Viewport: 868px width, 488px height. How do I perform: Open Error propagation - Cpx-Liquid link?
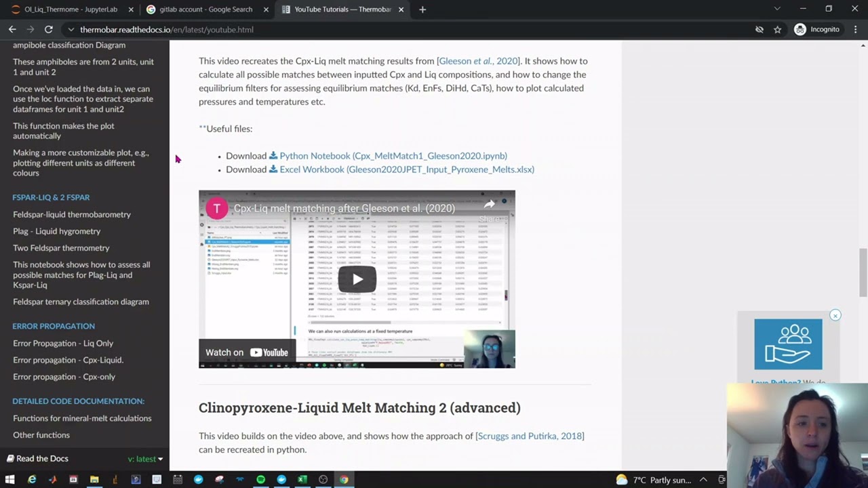coord(68,360)
